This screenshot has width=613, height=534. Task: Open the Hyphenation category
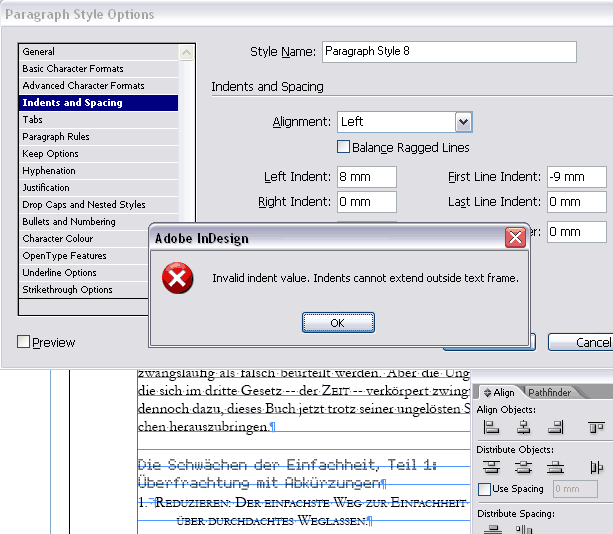point(99,171)
